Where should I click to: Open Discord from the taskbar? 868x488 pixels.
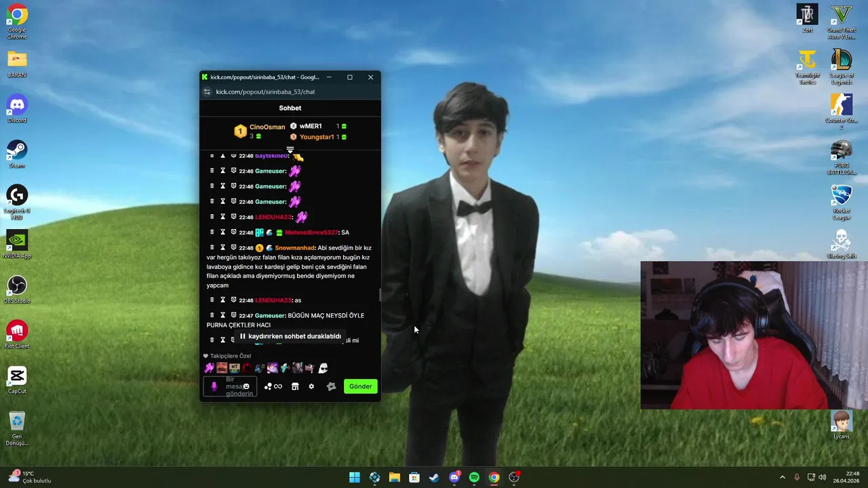pos(454,477)
